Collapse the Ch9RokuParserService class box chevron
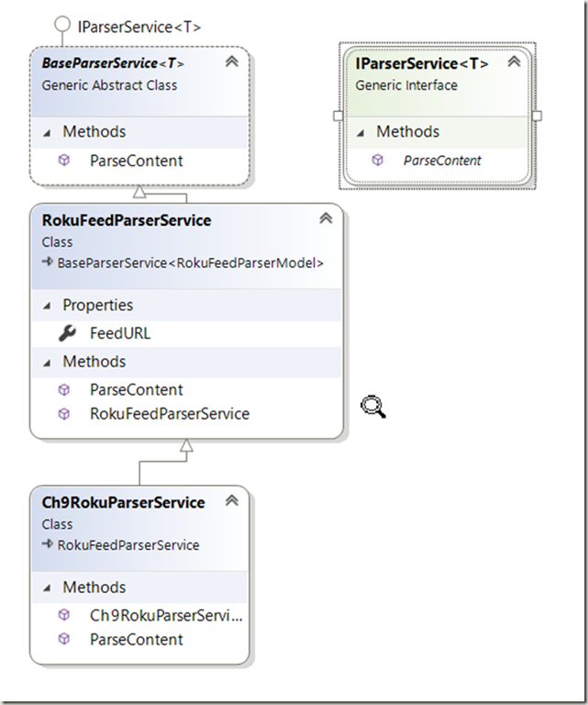 click(x=232, y=501)
